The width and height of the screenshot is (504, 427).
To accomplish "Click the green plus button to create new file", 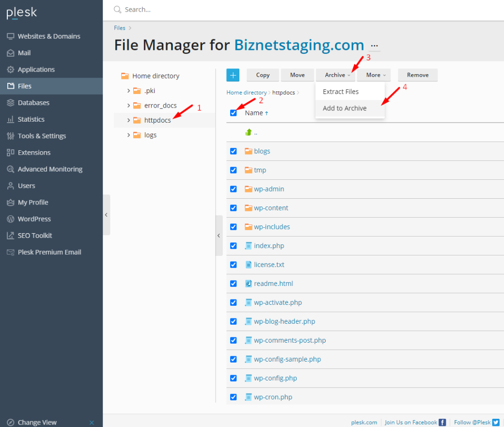I will 233,75.
